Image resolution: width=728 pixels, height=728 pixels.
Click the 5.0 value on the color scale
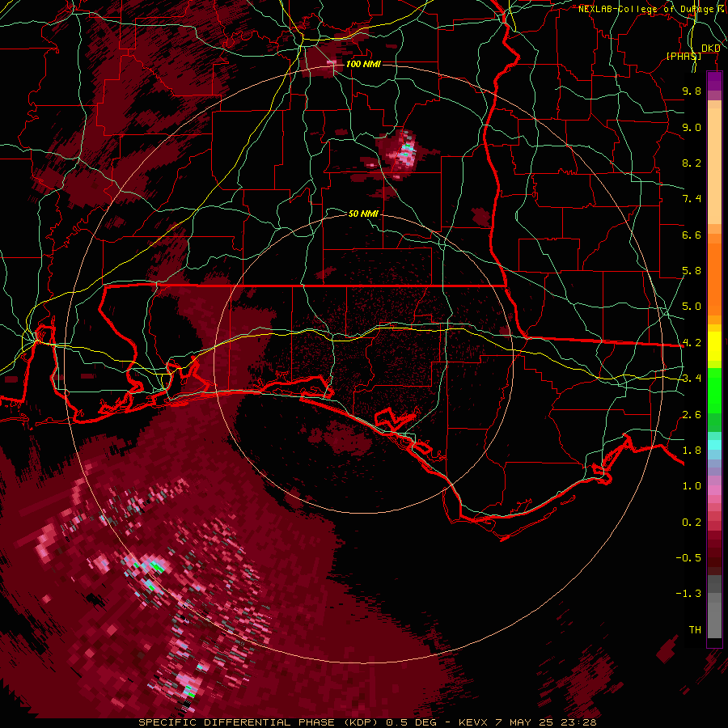click(692, 307)
